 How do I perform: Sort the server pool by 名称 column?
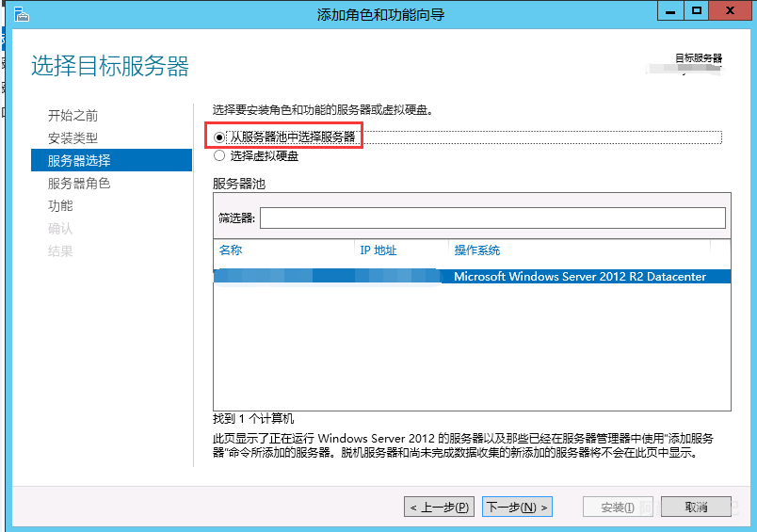tap(282, 250)
